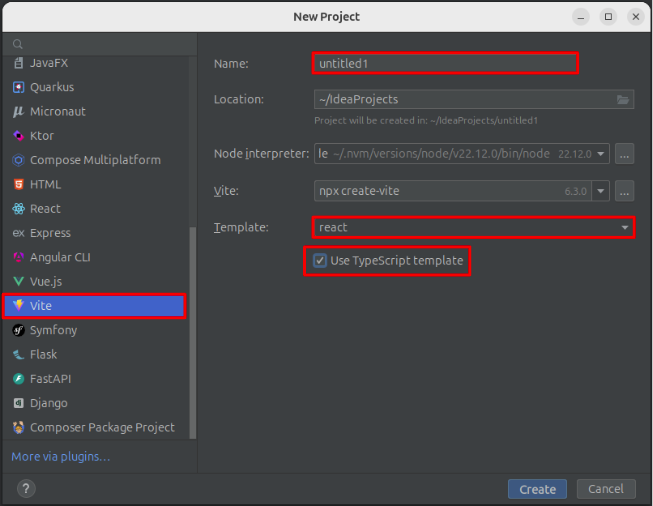The height and width of the screenshot is (506, 653).
Task: Open the Node interpreter dropdown
Action: tap(601, 154)
